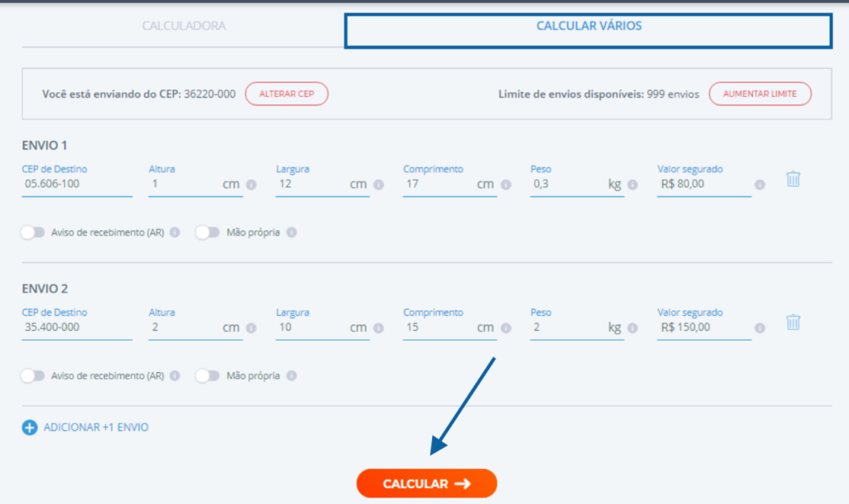Open Altura info icon in Envio 2
This screenshot has height=504, width=849.
251,328
